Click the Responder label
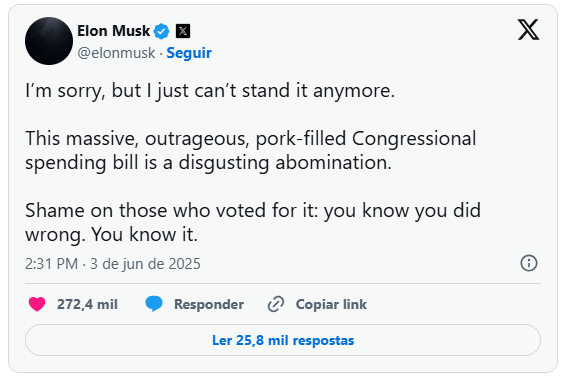563x379 pixels. [209, 304]
